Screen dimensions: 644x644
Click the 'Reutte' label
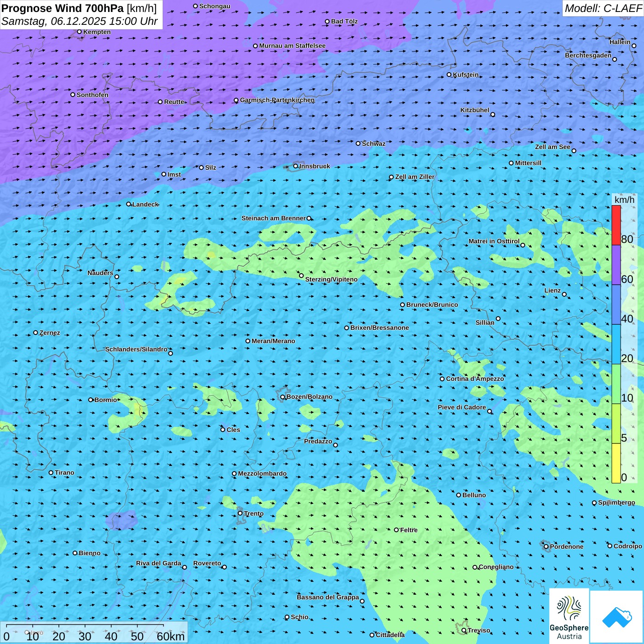point(174,102)
